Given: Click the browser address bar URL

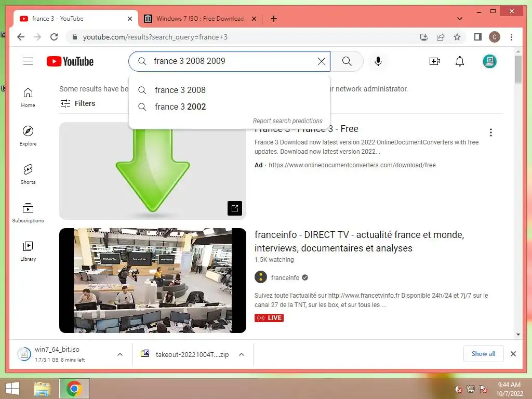Looking at the screenshot, I should pos(155,37).
